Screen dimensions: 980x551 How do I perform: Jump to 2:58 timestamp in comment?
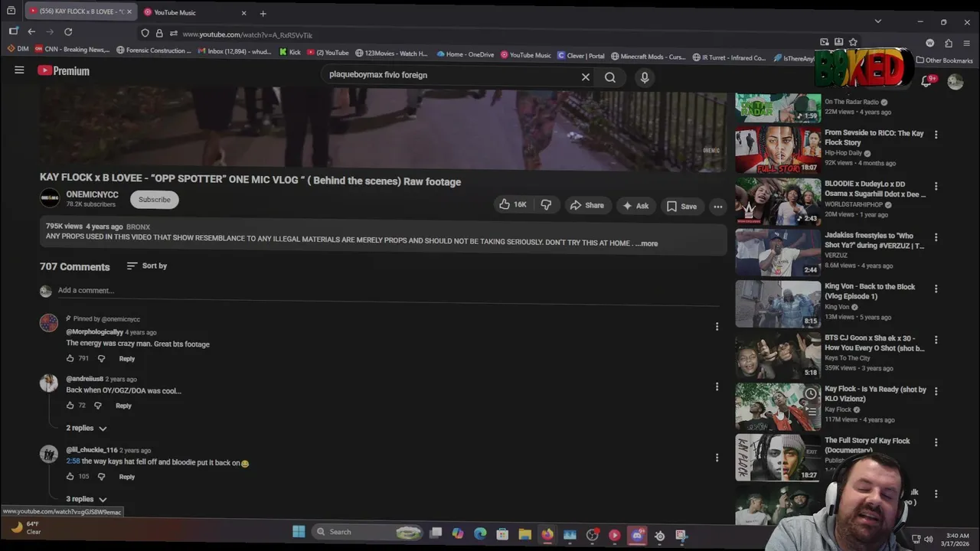tap(73, 462)
